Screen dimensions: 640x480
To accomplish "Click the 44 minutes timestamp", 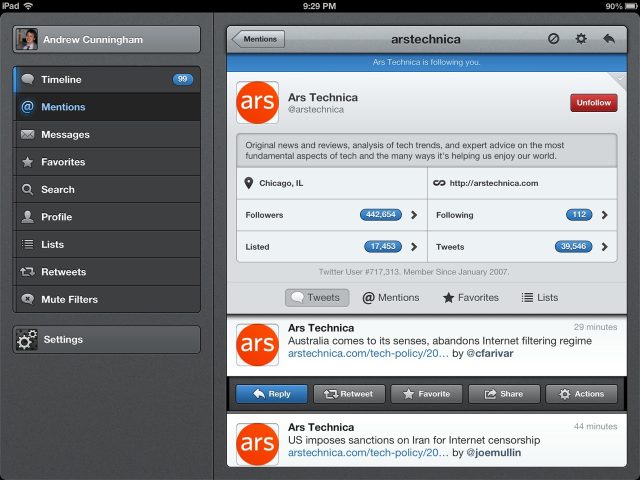I will pos(595,426).
